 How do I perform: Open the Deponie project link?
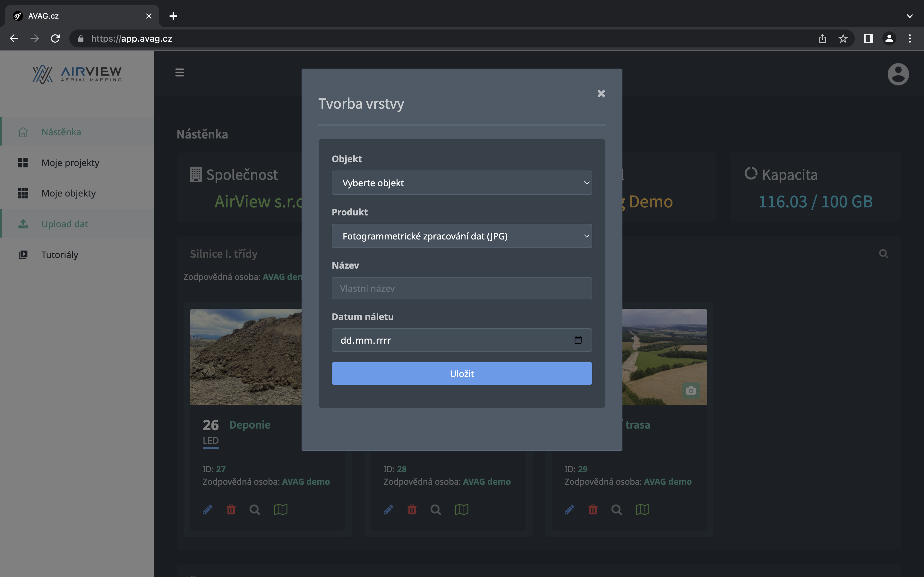point(250,425)
